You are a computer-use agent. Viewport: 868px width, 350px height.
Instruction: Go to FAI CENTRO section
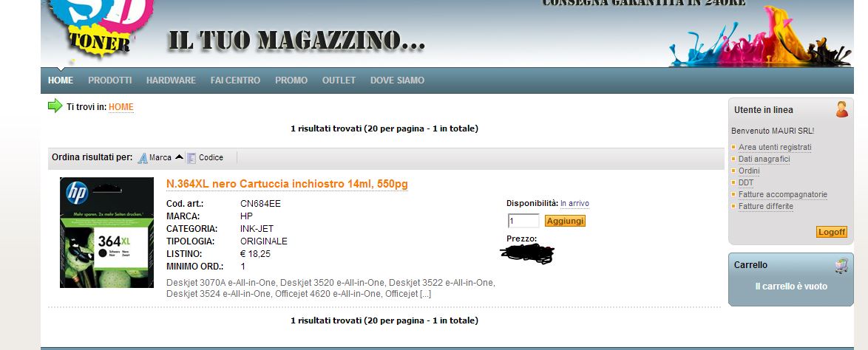[x=235, y=80]
